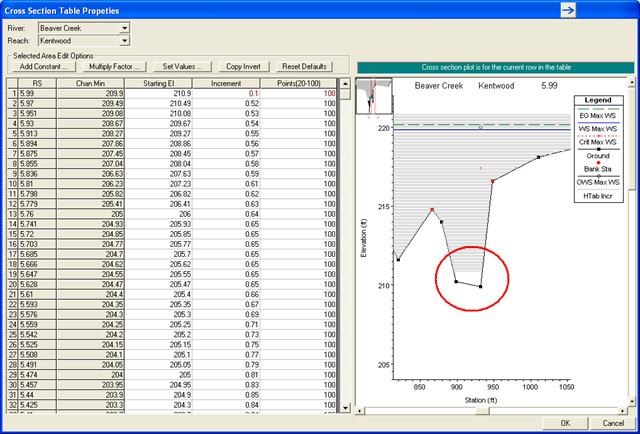Select Chan Min cell 206.63
The height and width of the screenshot is (434, 640).
(90, 174)
